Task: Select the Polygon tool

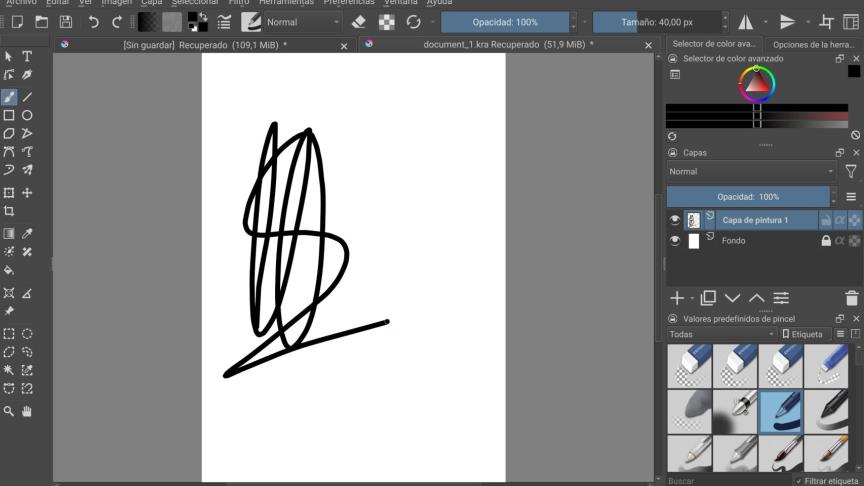Action: coord(9,133)
